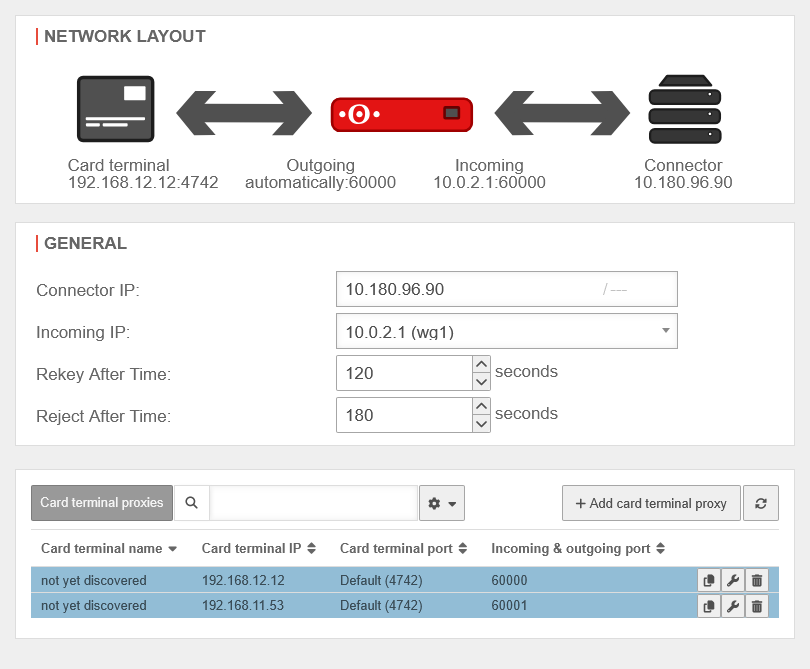This screenshot has height=669, width=810.
Task: Copy the 192.168.11.53 card terminal proxy
Action: [709, 606]
